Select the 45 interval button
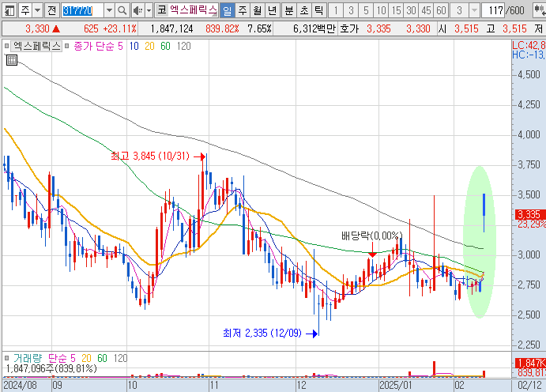This screenshot has width=546, height=392. (x=426, y=10)
